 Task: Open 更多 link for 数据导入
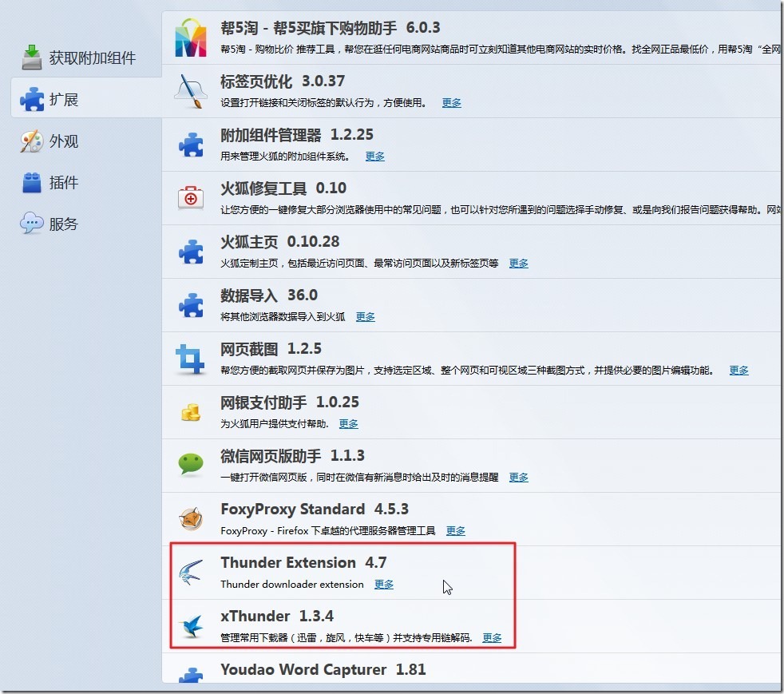366,316
